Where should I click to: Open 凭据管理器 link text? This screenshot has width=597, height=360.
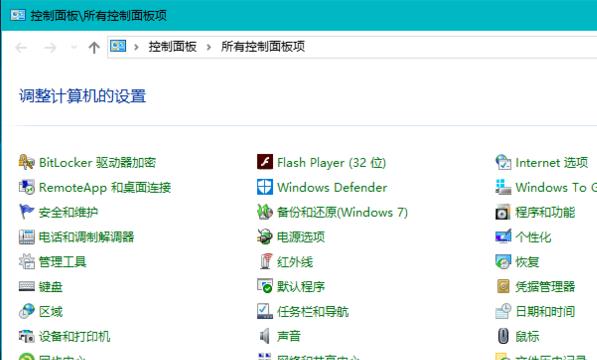tap(545, 287)
